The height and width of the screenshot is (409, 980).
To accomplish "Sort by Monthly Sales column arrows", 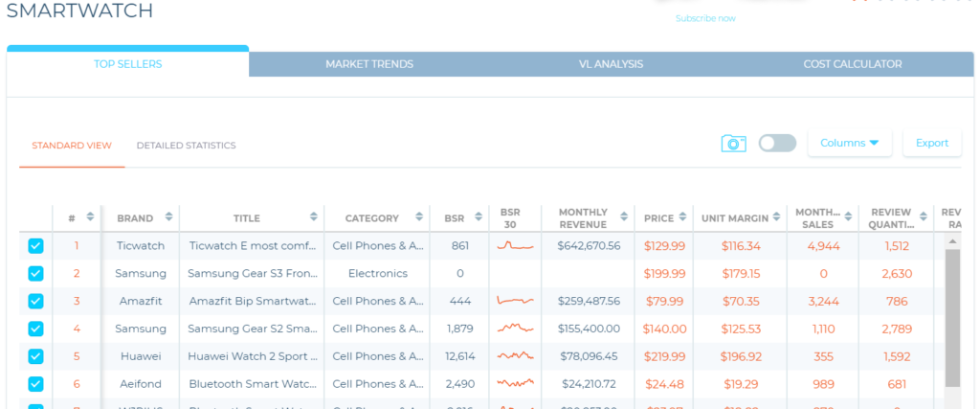I will pyautogui.click(x=848, y=217).
